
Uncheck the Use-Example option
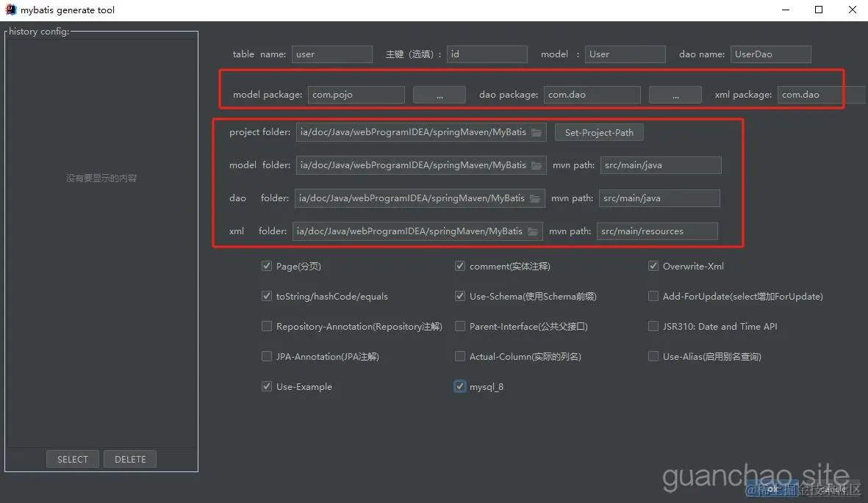click(267, 386)
